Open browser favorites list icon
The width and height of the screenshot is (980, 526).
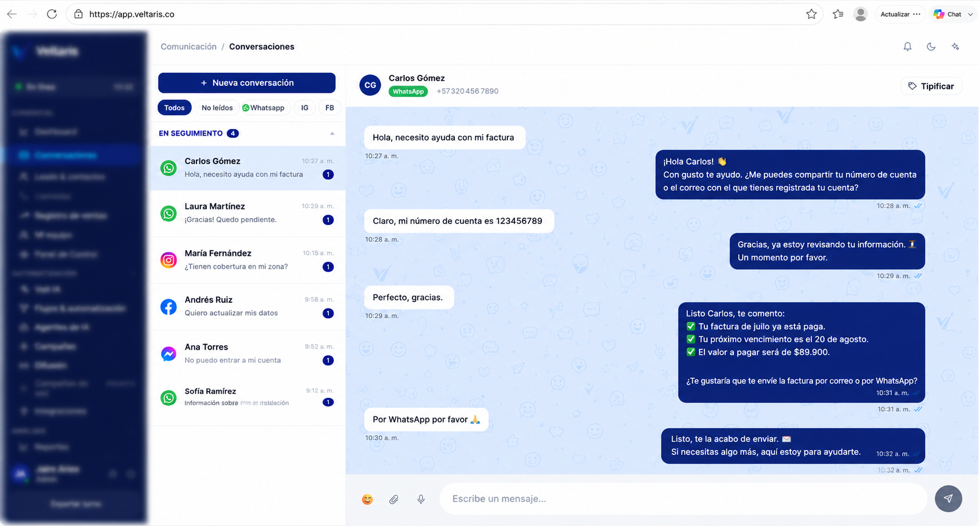[838, 14]
